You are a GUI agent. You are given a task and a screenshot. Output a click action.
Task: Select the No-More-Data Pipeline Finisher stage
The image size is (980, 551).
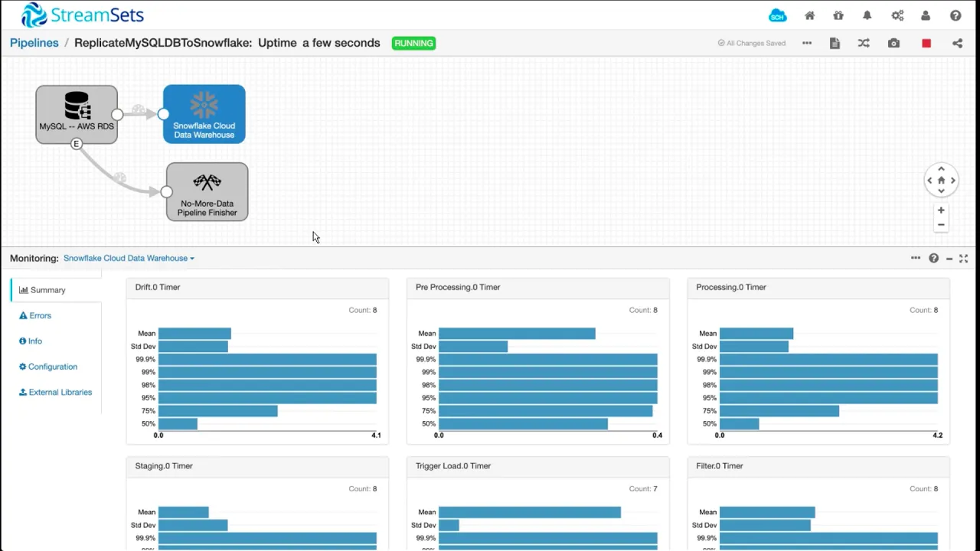click(207, 192)
